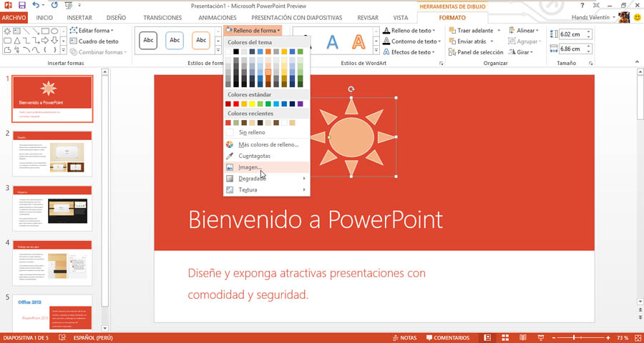Open the Efectos de texto dropdown
644x343 pixels.
point(411,52)
